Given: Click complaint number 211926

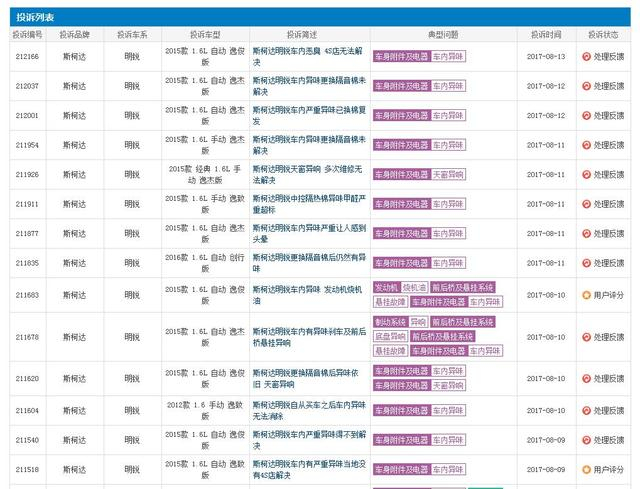Looking at the screenshot, I should click(27, 175).
